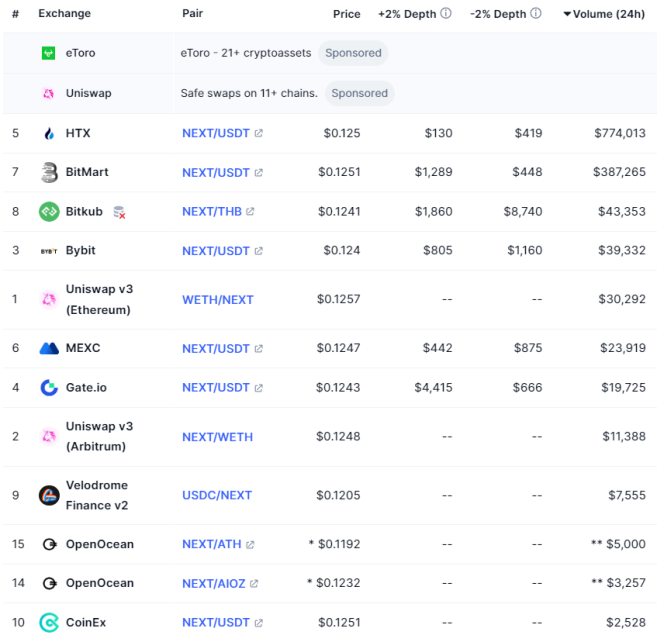Click the OpenOcean logo in NEXT/ATH row
The height and width of the screenshot is (642, 657).
[x=50, y=544]
